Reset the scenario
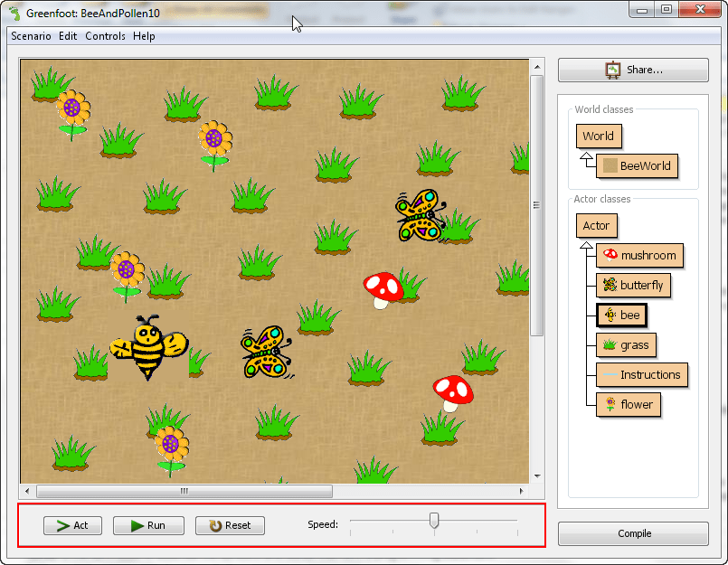Screen dimensions: 728x565 click(230, 525)
